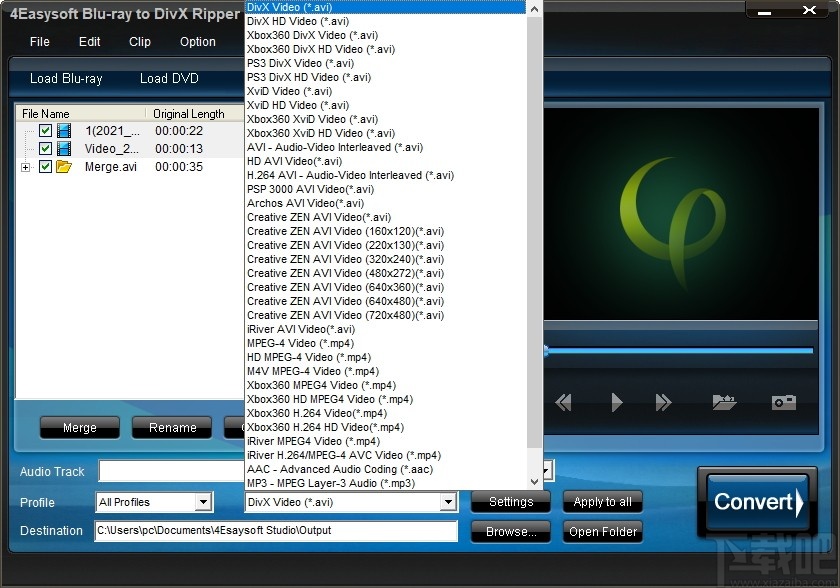Click the film icon beside Video_2
The image size is (840, 588).
pos(62,148)
